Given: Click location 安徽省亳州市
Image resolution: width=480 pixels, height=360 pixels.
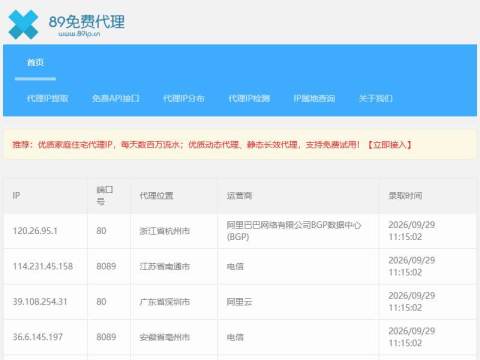Looking at the screenshot, I should (x=165, y=337).
